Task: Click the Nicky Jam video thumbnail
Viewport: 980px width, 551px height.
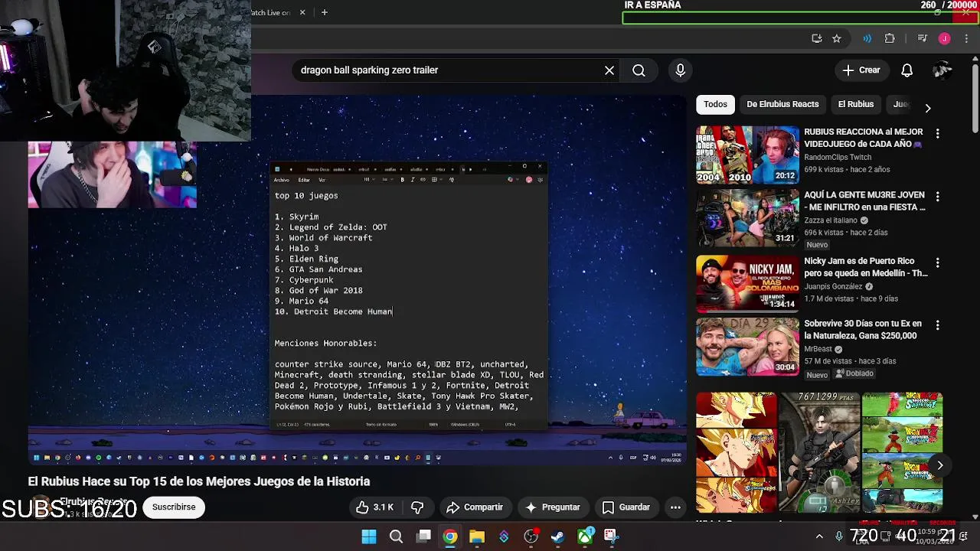Action: click(x=747, y=284)
